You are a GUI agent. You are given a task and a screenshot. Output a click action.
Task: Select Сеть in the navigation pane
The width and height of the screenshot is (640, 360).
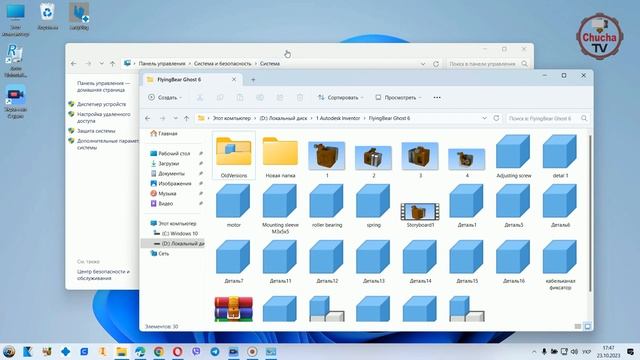160,253
